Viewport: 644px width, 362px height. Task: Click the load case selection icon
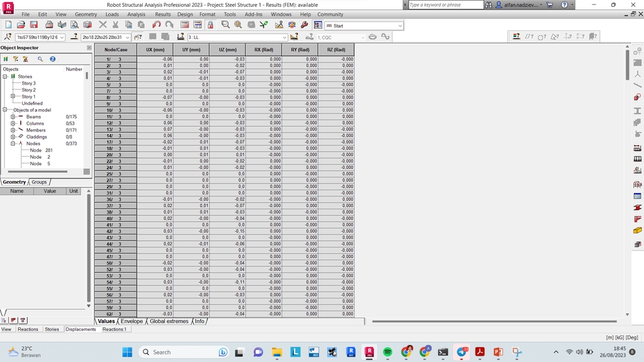[x=180, y=37]
